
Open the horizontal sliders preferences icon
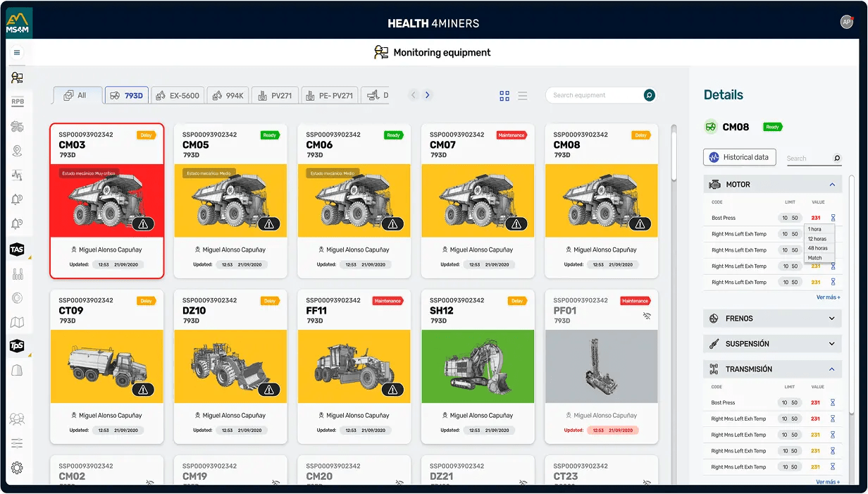(x=17, y=443)
